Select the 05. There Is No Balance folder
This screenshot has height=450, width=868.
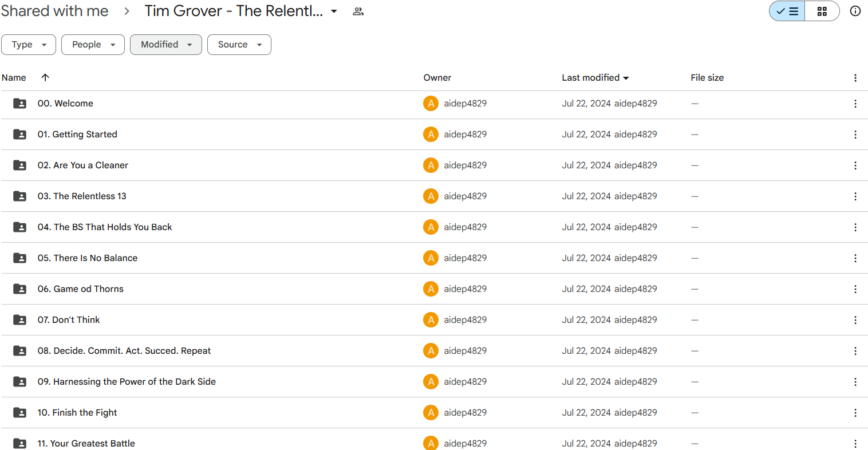[x=88, y=258]
